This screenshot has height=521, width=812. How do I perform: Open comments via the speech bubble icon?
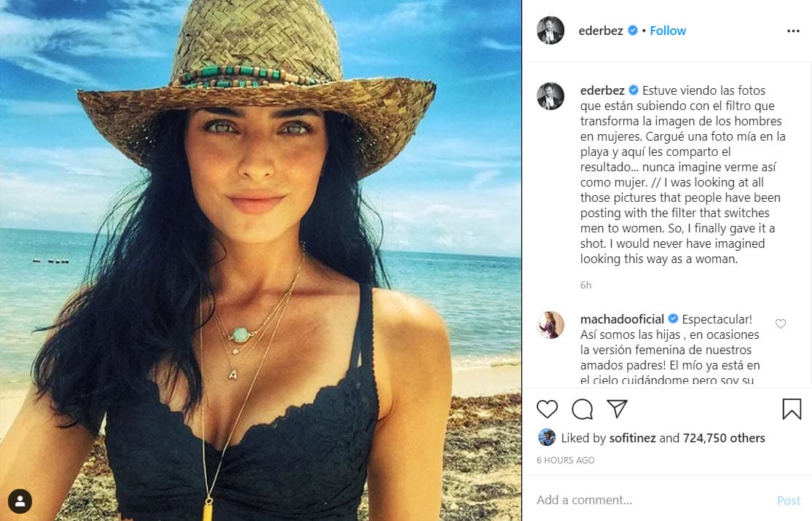click(x=581, y=410)
